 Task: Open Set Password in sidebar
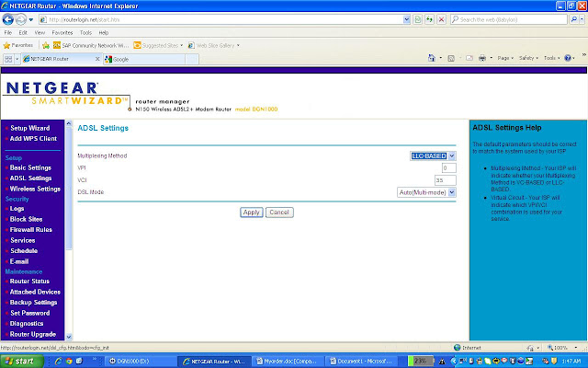pyautogui.click(x=29, y=313)
